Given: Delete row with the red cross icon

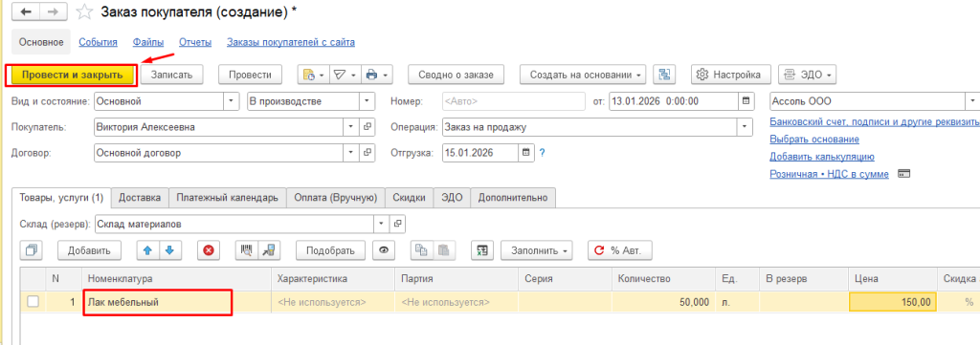Looking at the screenshot, I should (x=209, y=250).
